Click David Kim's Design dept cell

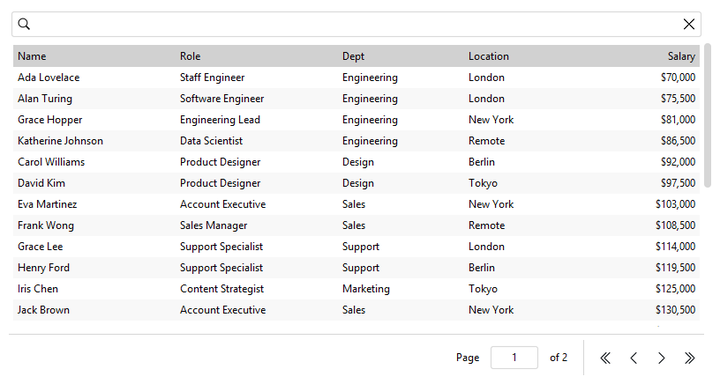click(400, 183)
